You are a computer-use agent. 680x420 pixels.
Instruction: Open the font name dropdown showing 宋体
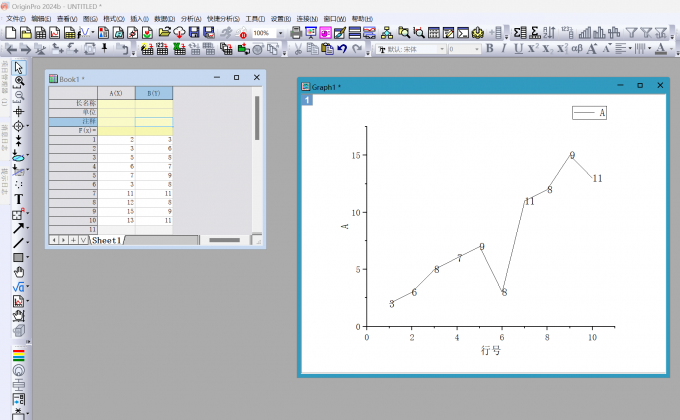(x=442, y=49)
